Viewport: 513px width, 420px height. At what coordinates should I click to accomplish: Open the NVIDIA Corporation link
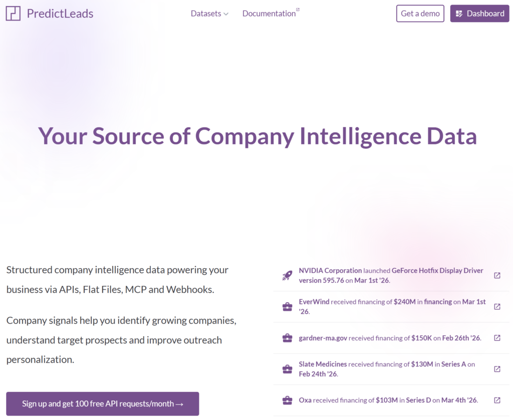point(330,270)
